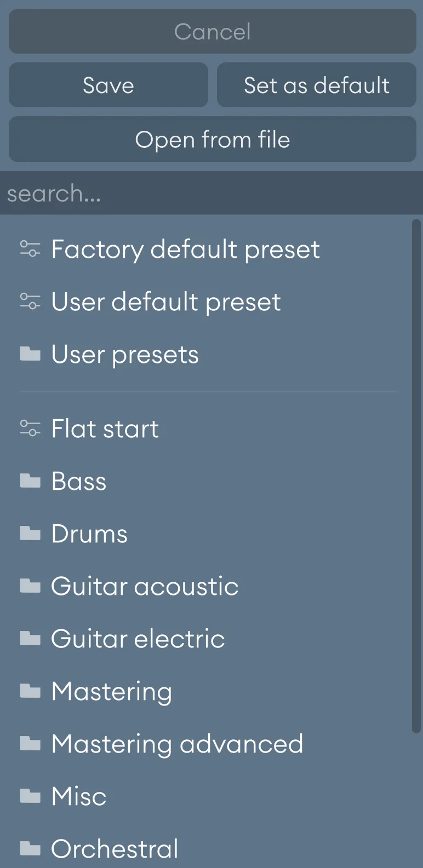Click the preset icon next to Flat start
The height and width of the screenshot is (868, 423).
(x=31, y=429)
